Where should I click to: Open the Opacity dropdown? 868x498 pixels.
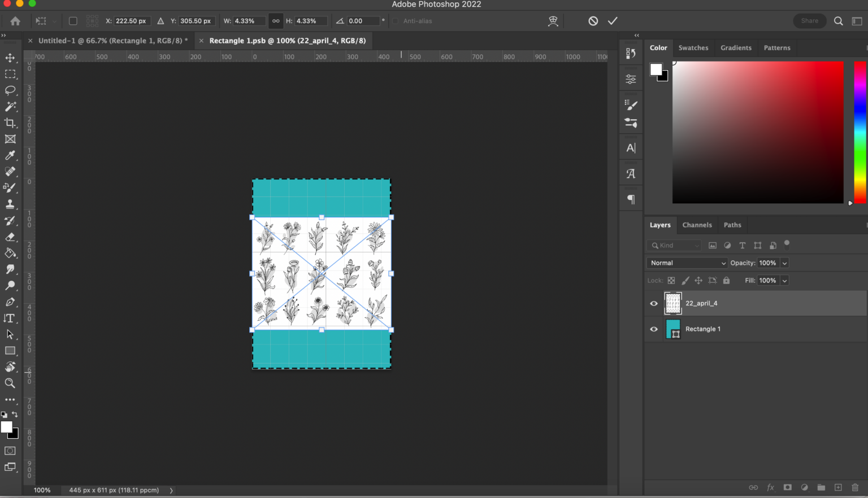tap(785, 263)
